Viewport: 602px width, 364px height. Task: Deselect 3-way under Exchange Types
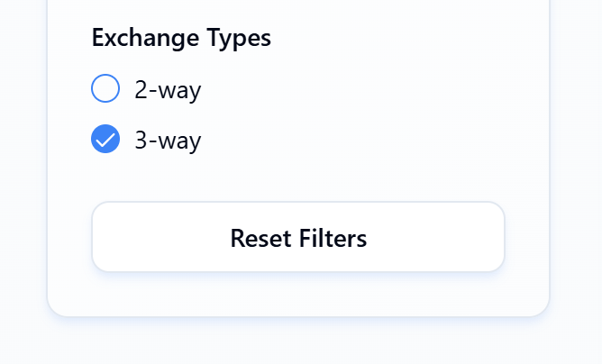(105, 140)
